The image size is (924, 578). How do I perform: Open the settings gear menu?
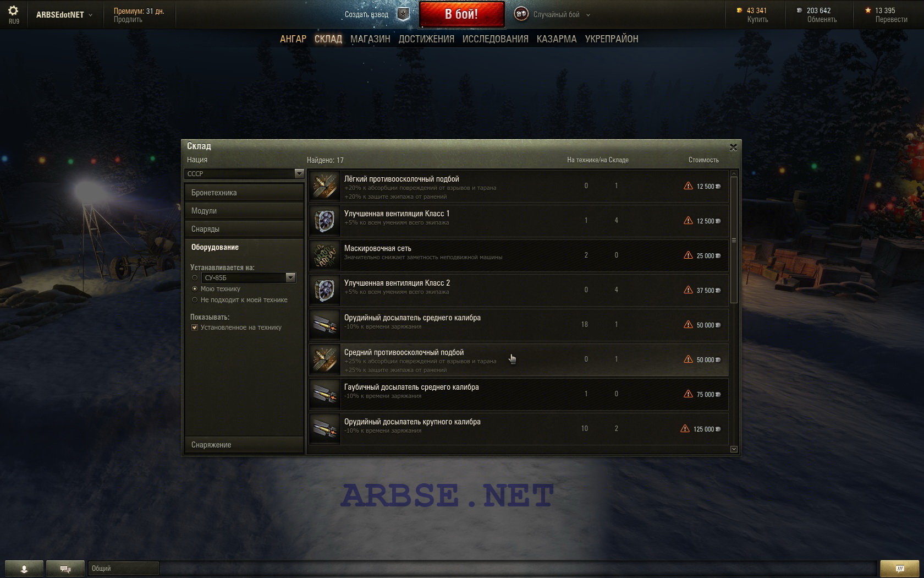tap(13, 10)
